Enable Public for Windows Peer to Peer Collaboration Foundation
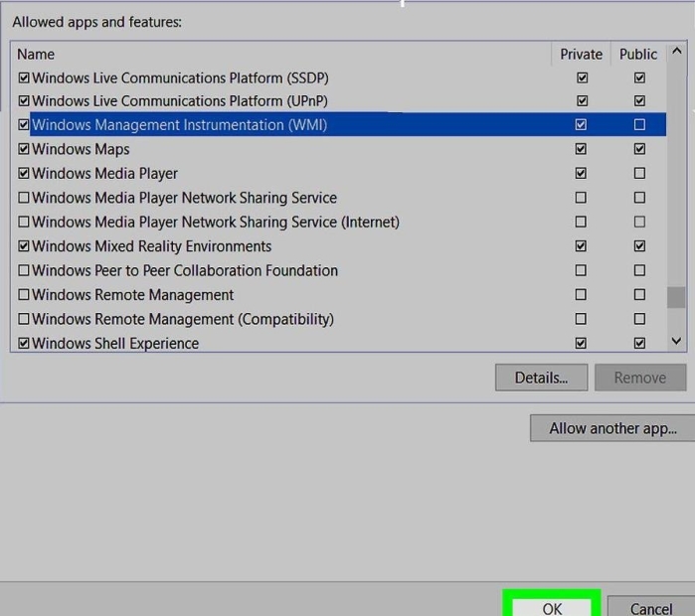 pos(639,270)
